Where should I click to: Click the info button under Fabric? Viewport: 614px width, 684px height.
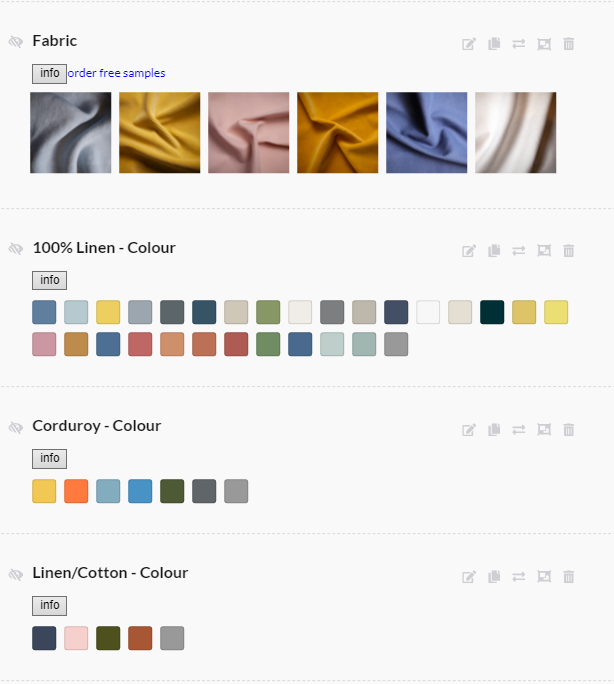coord(50,73)
